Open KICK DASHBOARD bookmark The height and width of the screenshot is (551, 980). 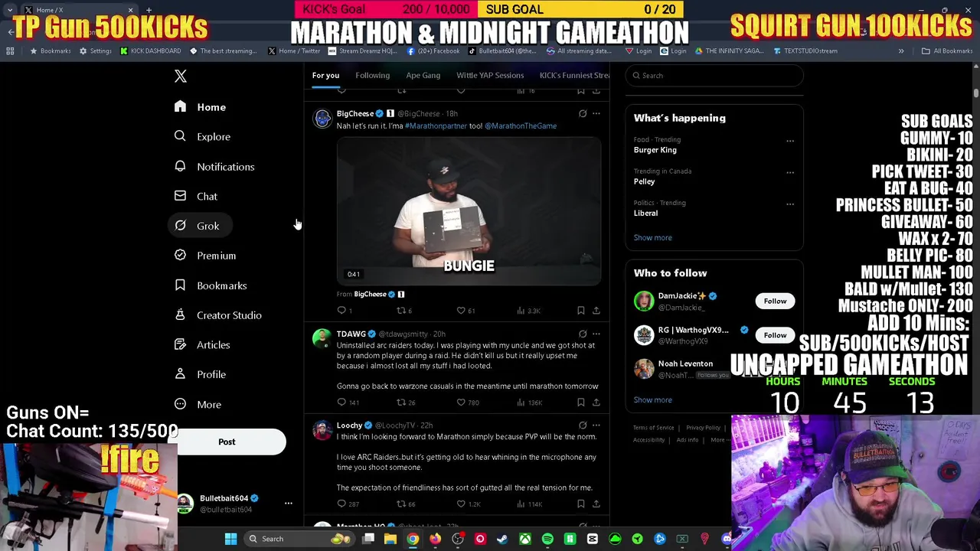click(x=150, y=51)
